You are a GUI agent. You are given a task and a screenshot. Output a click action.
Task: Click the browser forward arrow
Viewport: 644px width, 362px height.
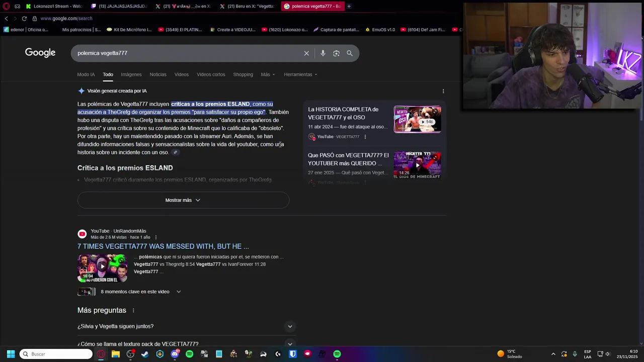[15, 18]
